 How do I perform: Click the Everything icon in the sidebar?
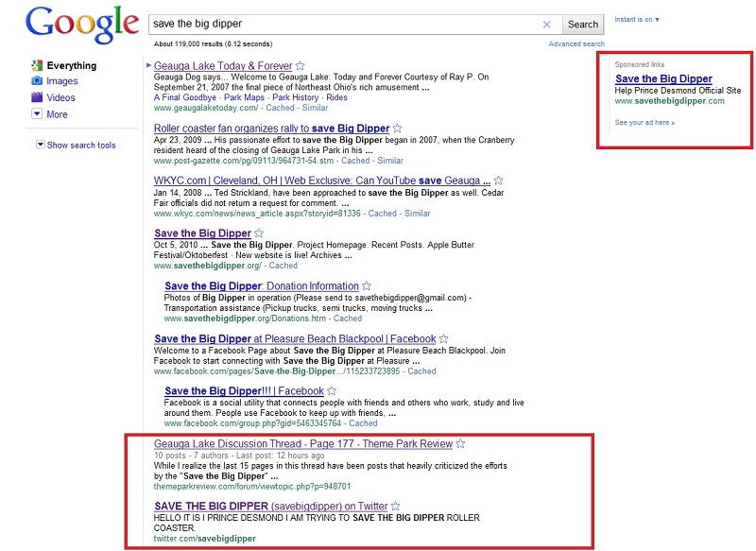coord(37,65)
